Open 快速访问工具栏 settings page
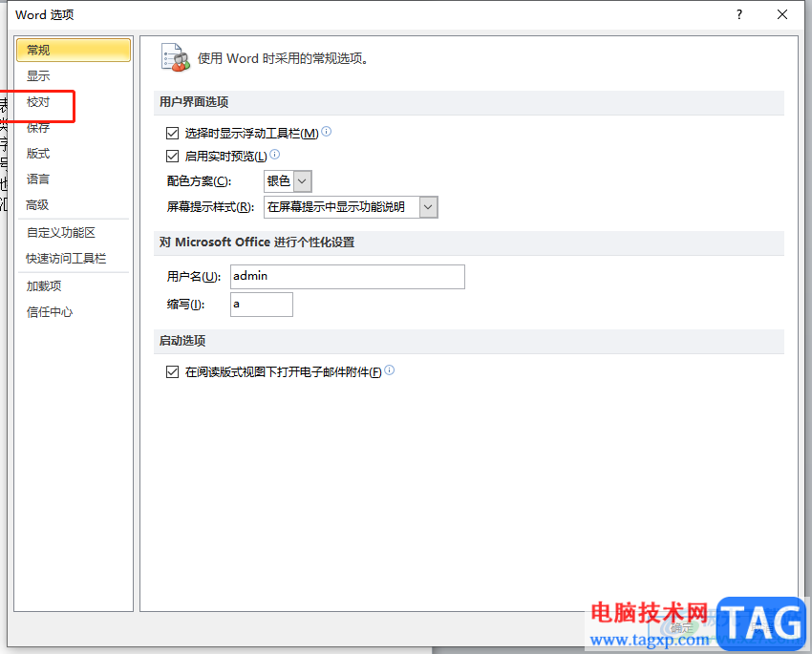This screenshot has width=812, height=654. coord(66,259)
